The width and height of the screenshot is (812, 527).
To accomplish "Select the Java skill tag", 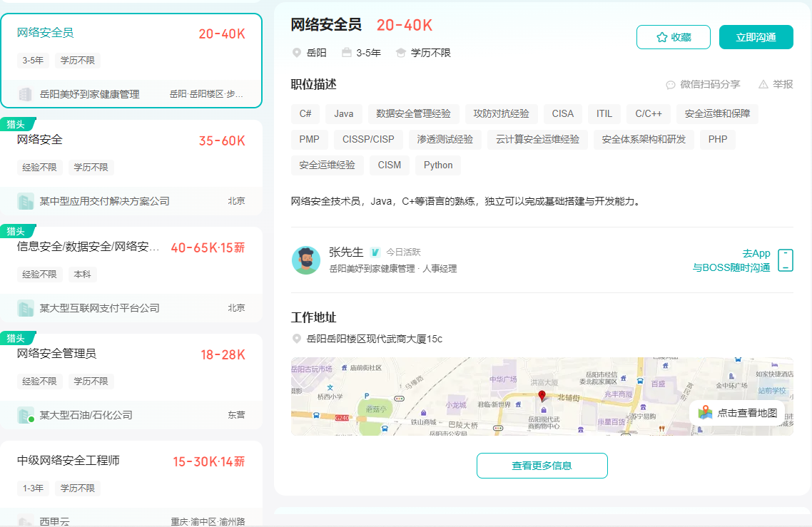I will (x=343, y=113).
